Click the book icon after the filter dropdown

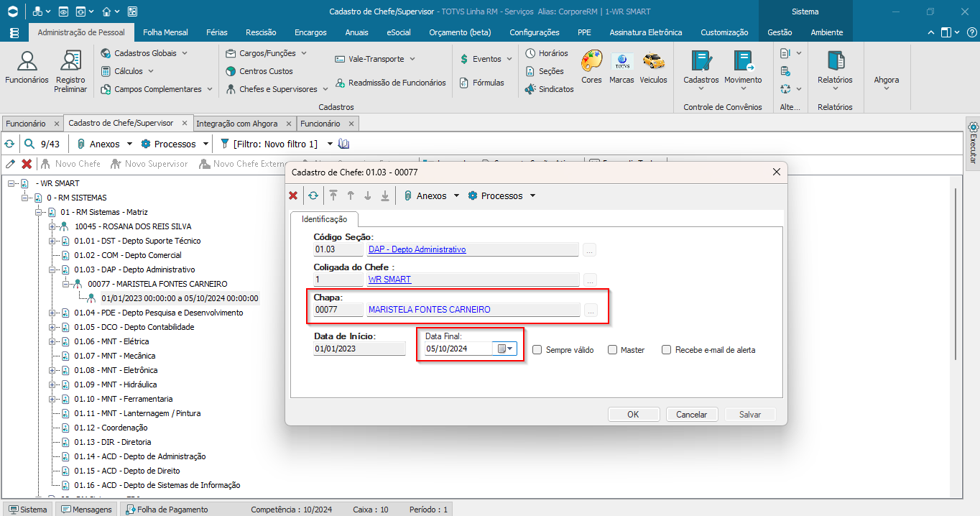[343, 144]
